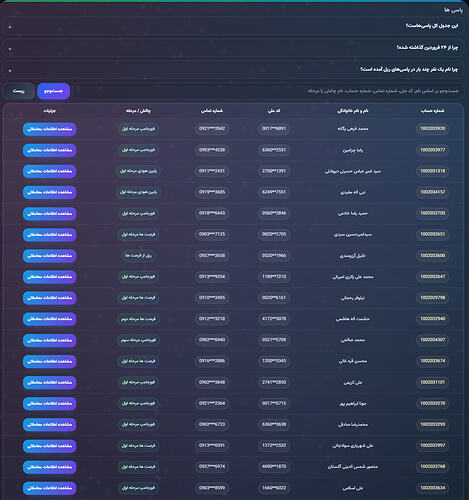Expand the FAQ about ۲۴ فروردین

[233, 47]
